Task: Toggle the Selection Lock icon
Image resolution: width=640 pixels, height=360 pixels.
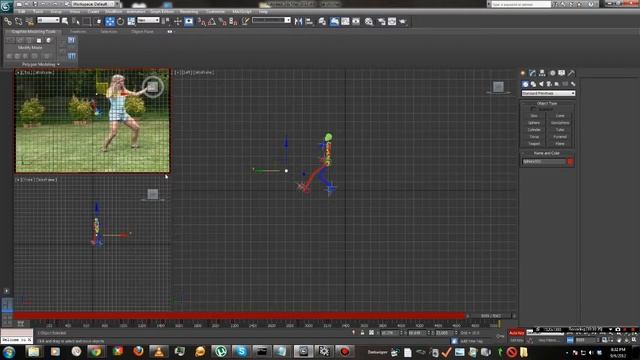Action: pos(362,333)
